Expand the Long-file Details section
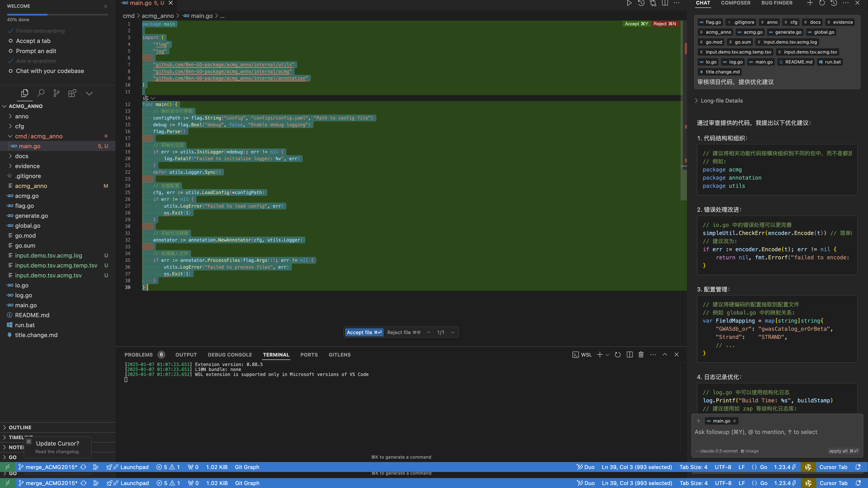 pyautogui.click(x=722, y=101)
